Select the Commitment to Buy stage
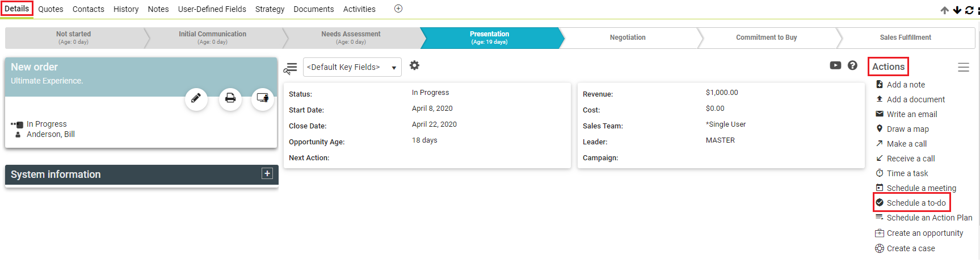This screenshot has width=980, height=262. pos(767,38)
